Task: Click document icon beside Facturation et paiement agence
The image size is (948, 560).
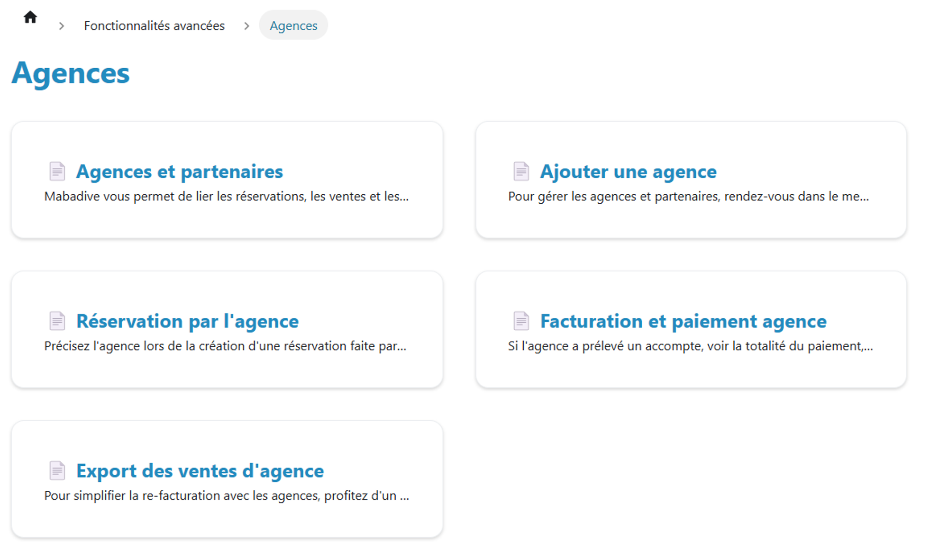Action: pos(521,321)
